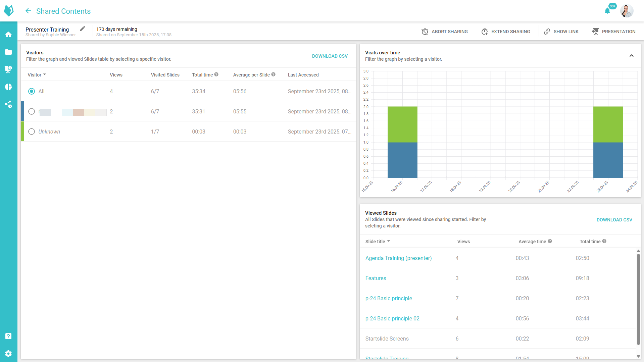
Task: Select the All visitors radio button
Action: pos(32,91)
